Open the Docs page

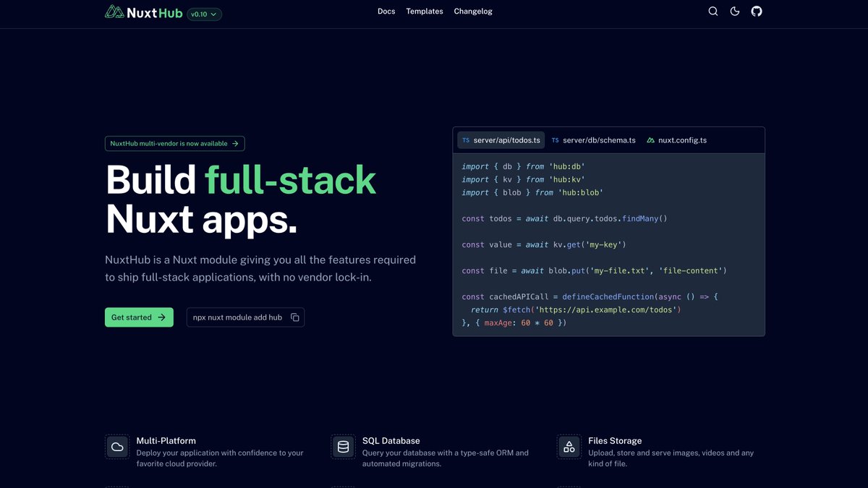coord(386,12)
